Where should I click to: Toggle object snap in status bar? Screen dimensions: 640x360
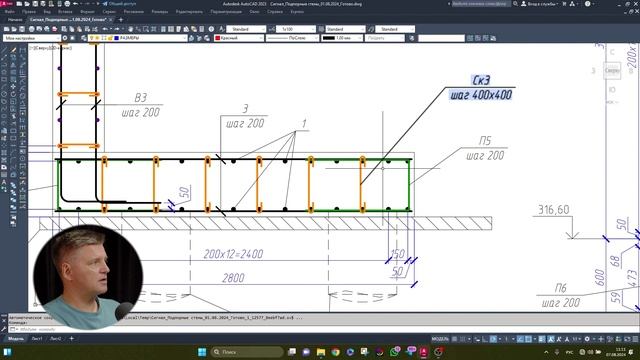pyautogui.click(x=528, y=339)
